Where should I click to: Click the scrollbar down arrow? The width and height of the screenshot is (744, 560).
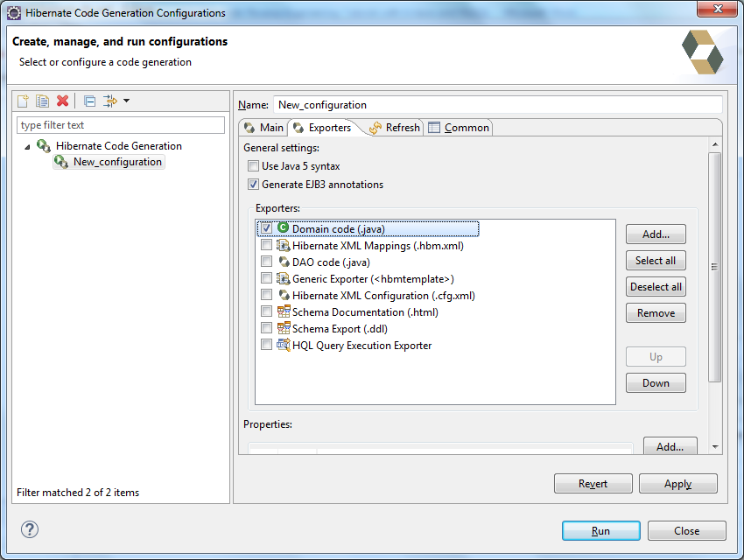point(715,446)
